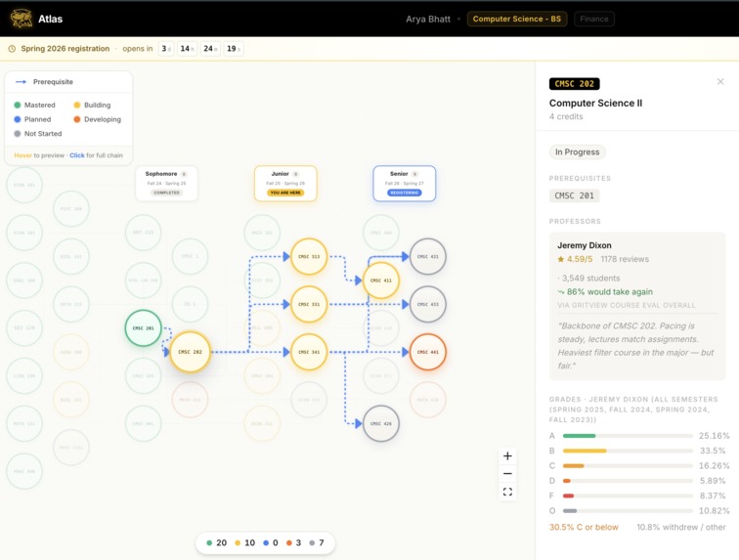Viewport: 739px width, 560px height.
Task: Click the countdown days box '3'
Action: [166, 49]
